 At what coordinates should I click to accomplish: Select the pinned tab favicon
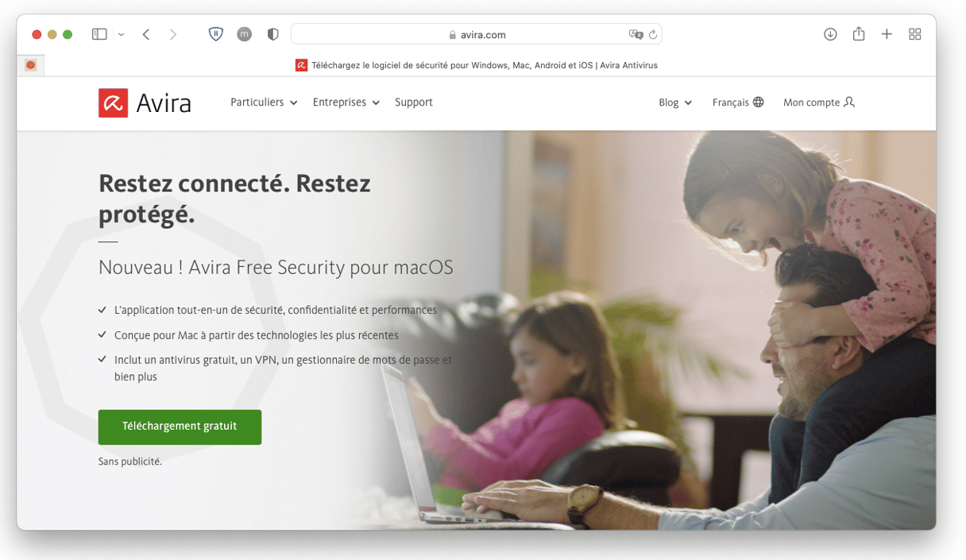point(30,65)
